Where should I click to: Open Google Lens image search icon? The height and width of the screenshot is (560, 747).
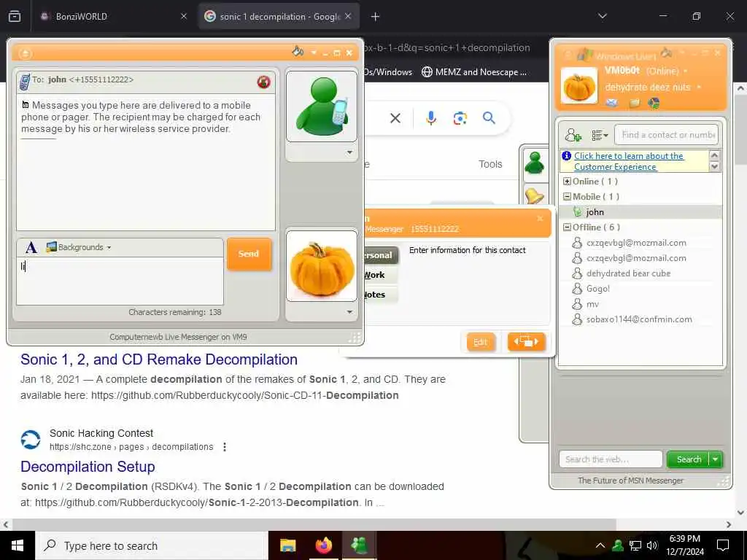pos(460,118)
